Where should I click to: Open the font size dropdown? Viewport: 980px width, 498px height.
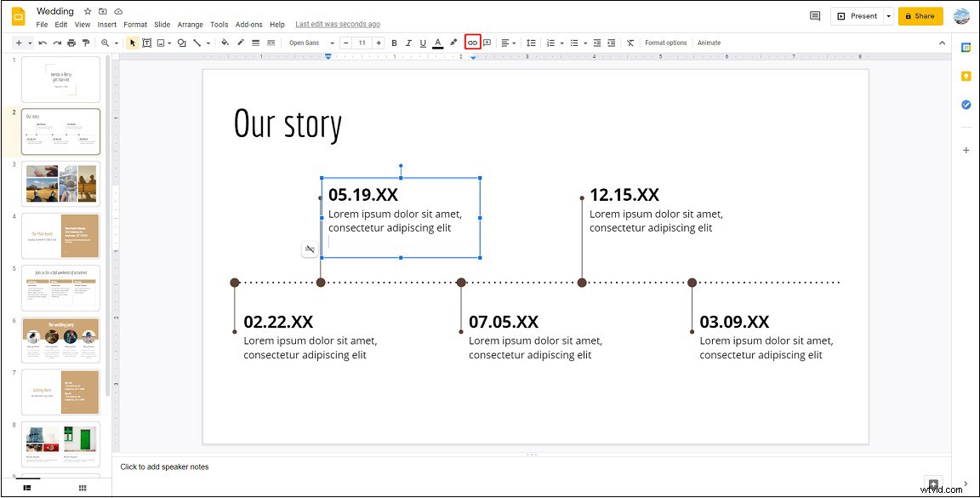coord(360,43)
